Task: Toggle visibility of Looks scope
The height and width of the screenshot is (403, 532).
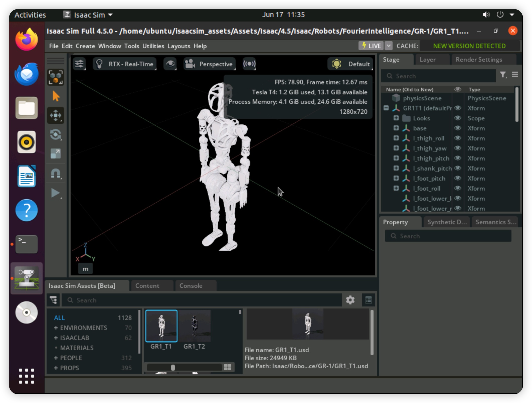Action: (458, 118)
